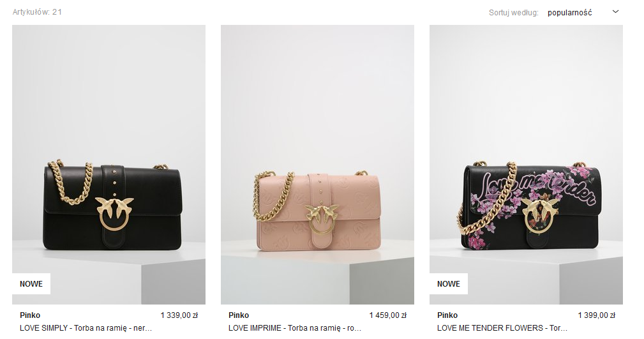Open the LOVE ME TENDER FLOWERS title
Screen dimensions: 644x339
tap(502, 328)
